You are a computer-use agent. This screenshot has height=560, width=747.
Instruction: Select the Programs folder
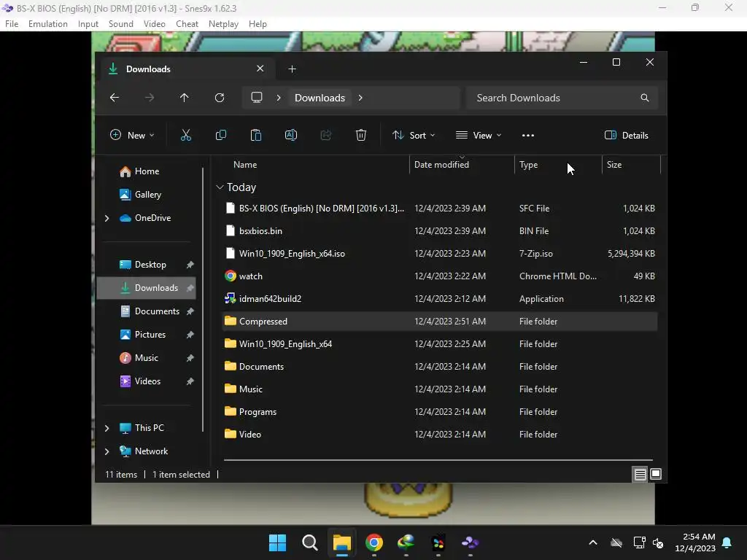(440, 412)
